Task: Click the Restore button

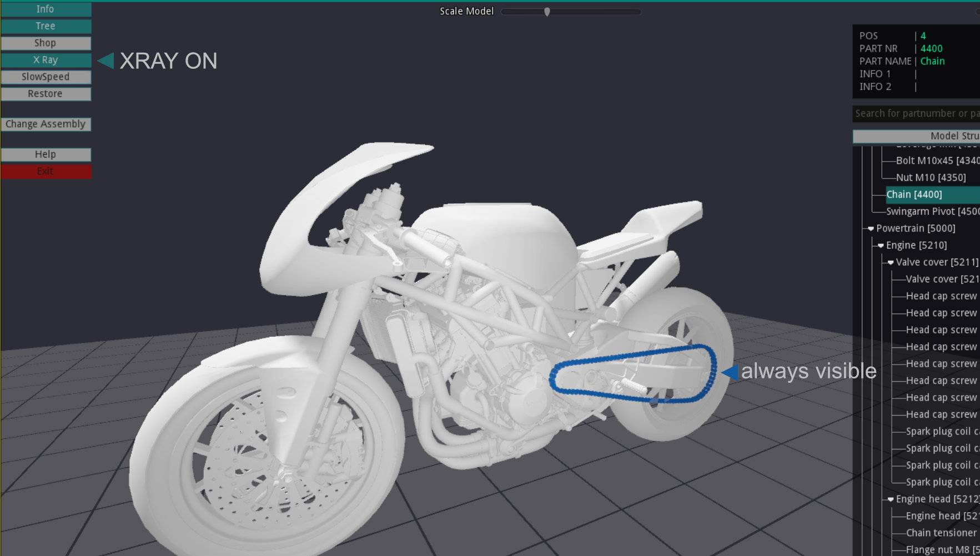Action: pyautogui.click(x=46, y=94)
